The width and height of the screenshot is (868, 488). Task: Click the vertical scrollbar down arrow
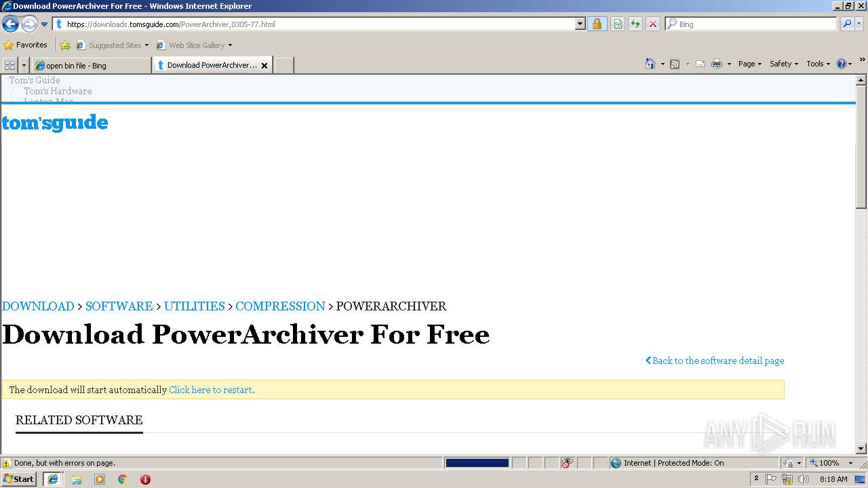[861, 448]
